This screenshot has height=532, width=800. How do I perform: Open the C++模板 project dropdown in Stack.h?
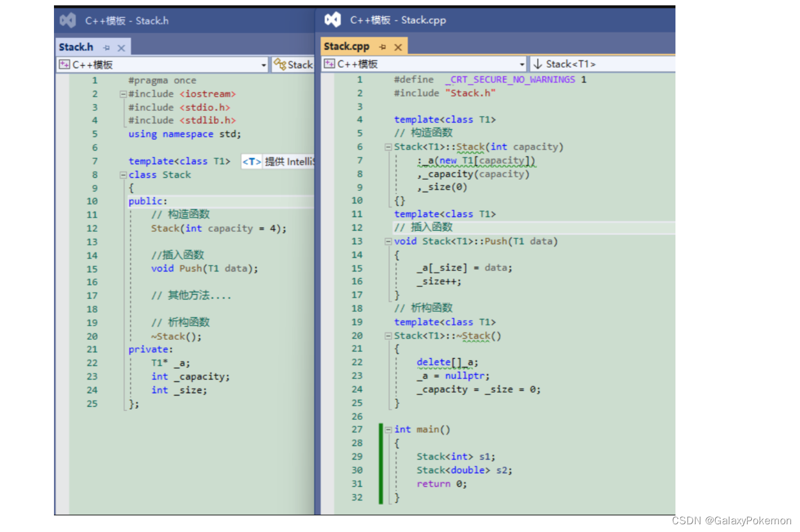tap(264, 65)
